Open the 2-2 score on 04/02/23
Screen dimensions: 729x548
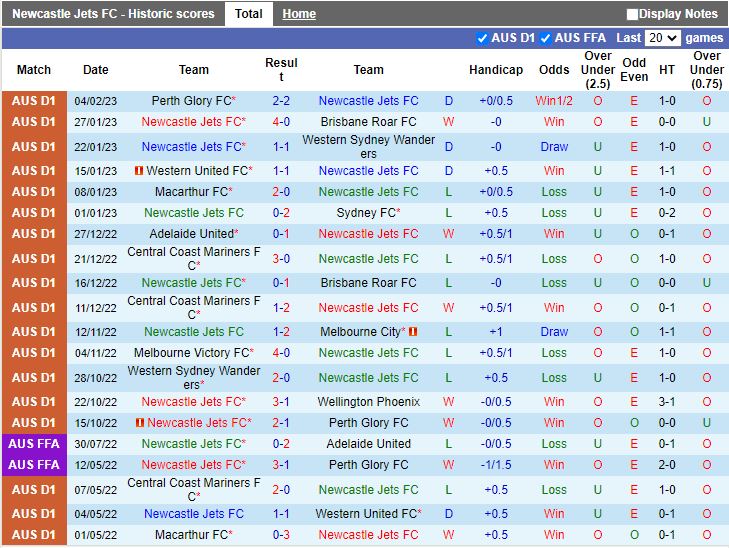[x=281, y=101]
